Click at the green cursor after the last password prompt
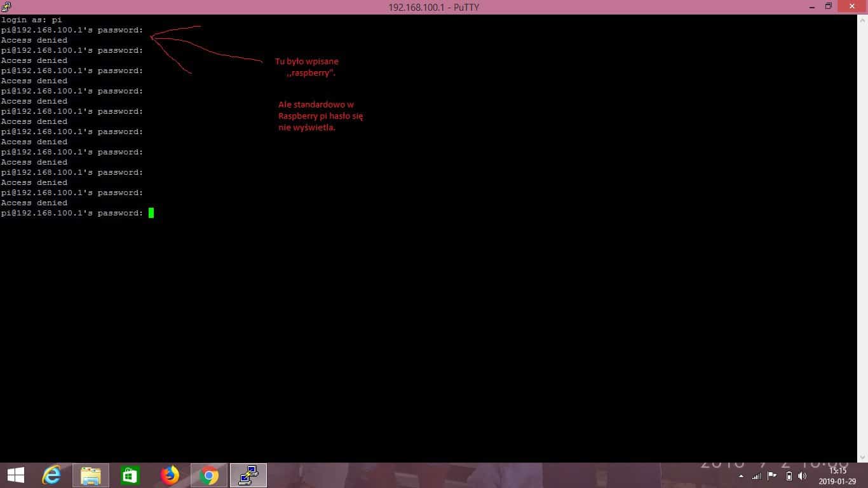 (151, 213)
